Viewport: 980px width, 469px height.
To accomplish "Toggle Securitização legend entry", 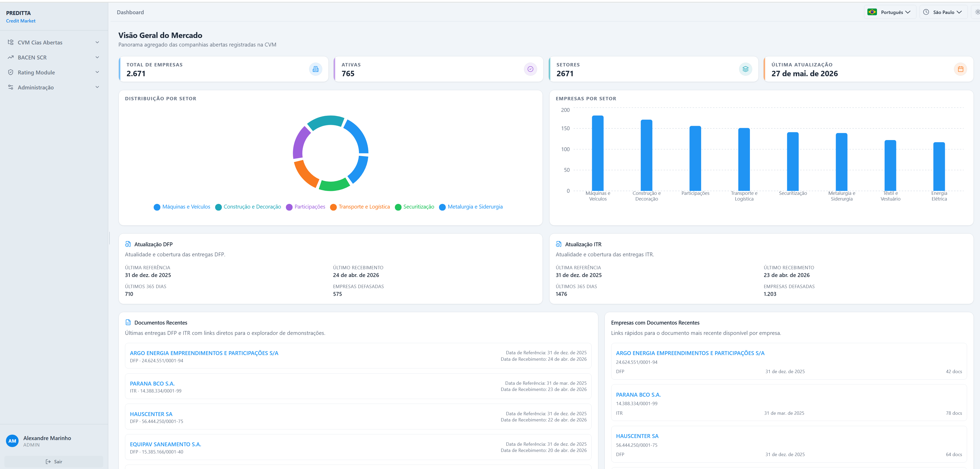I will click(414, 207).
